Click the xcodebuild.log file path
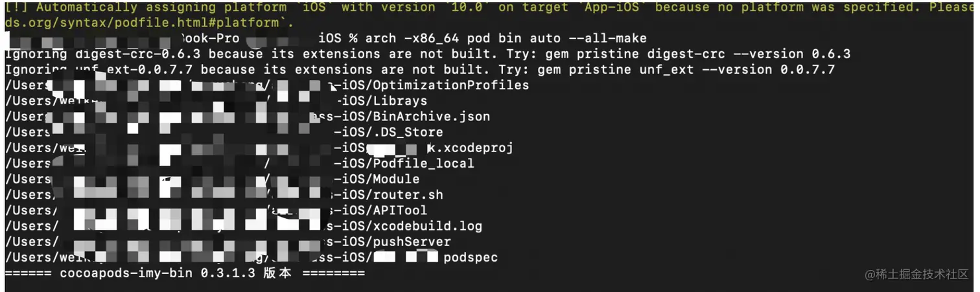The width and height of the screenshot is (980, 292). pyautogui.click(x=244, y=226)
